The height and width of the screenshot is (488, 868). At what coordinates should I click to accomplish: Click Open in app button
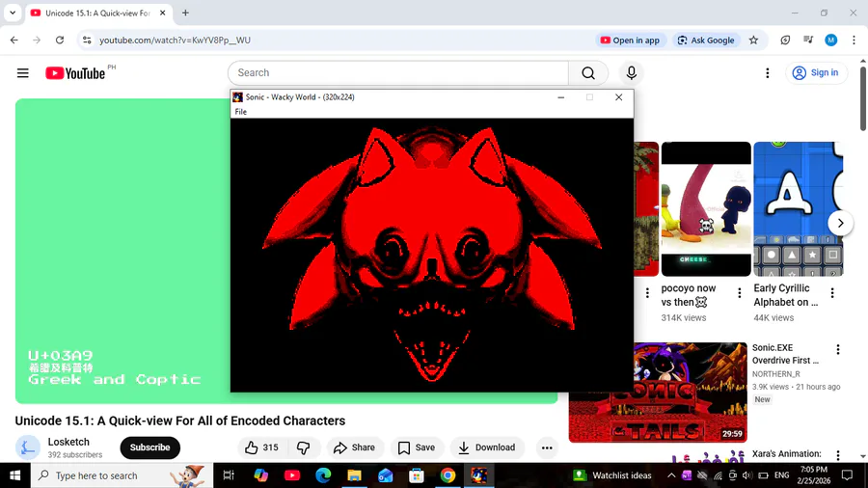click(x=631, y=40)
